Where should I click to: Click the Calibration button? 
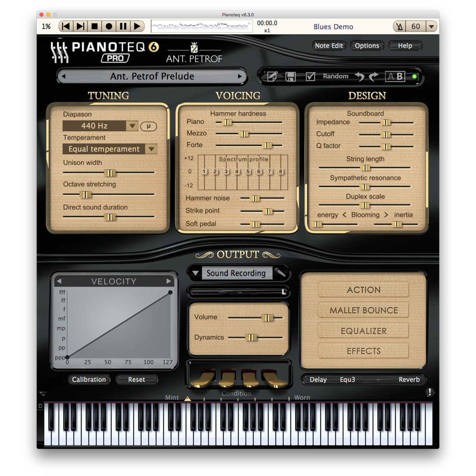click(x=89, y=380)
